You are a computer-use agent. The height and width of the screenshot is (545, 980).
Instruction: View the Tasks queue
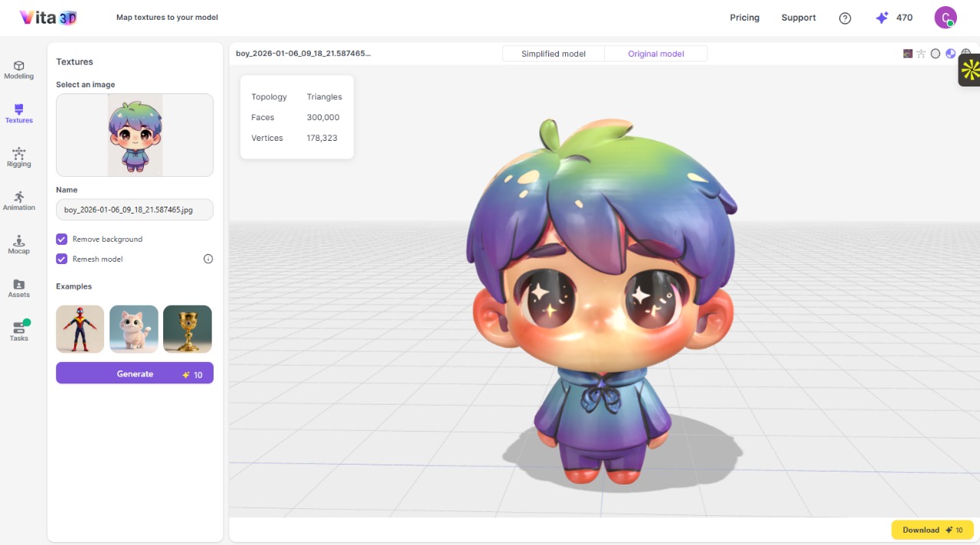(18, 331)
